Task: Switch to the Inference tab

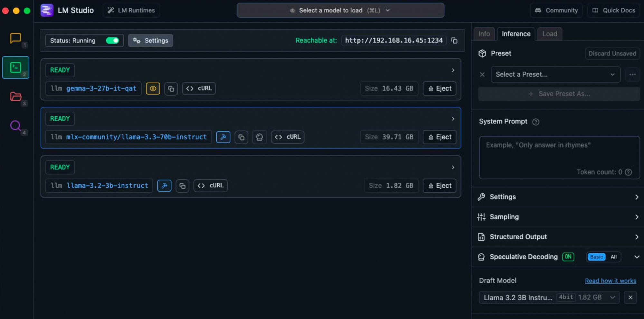Action: pyautogui.click(x=516, y=34)
